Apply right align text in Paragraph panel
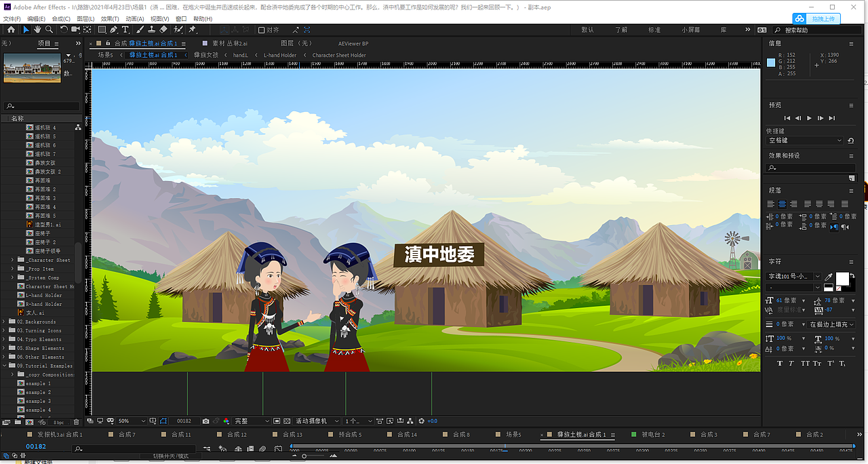Screen dimensions: 868x464 pos(793,204)
